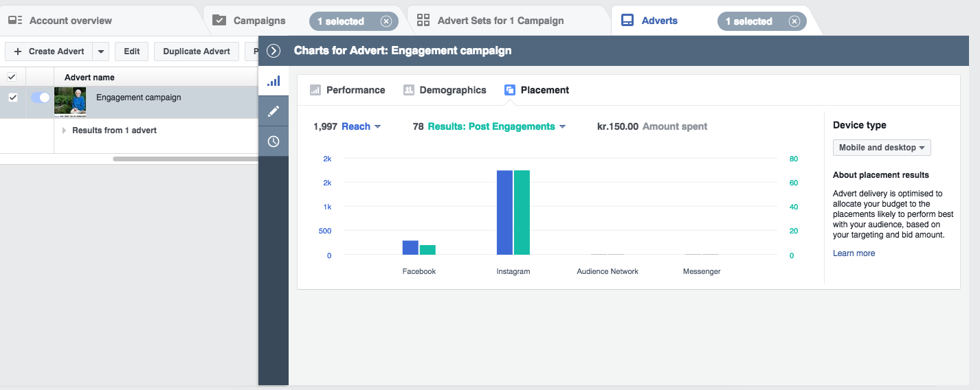Clear the Adverts 1 selected filter
The image size is (980, 390).
794,21
